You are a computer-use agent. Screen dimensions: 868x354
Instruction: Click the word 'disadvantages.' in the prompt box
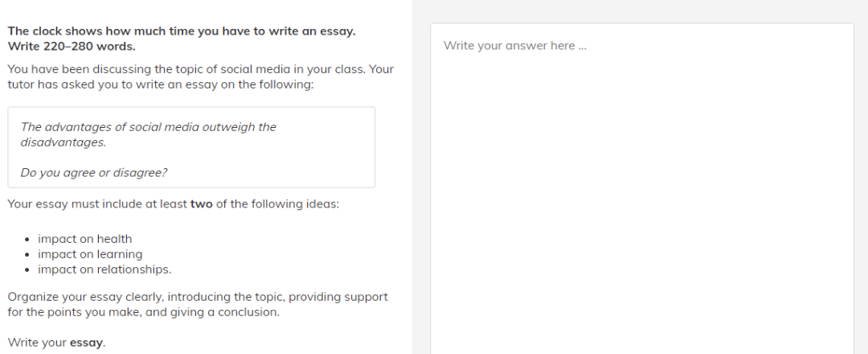pyautogui.click(x=63, y=142)
